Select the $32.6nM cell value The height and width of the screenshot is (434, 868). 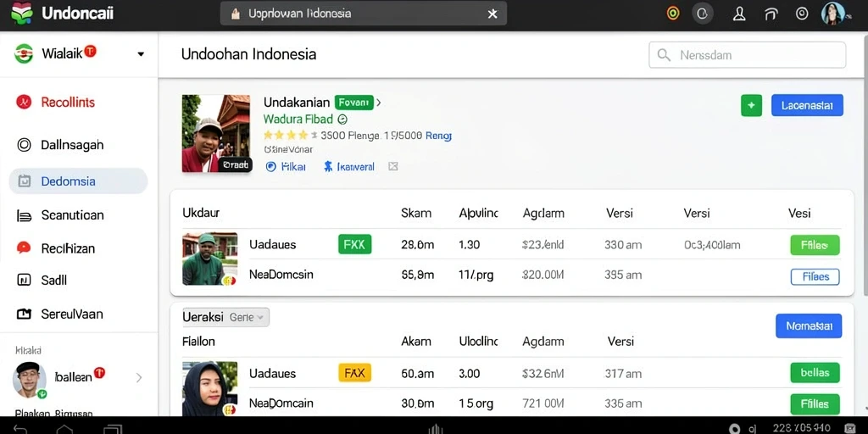543,374
